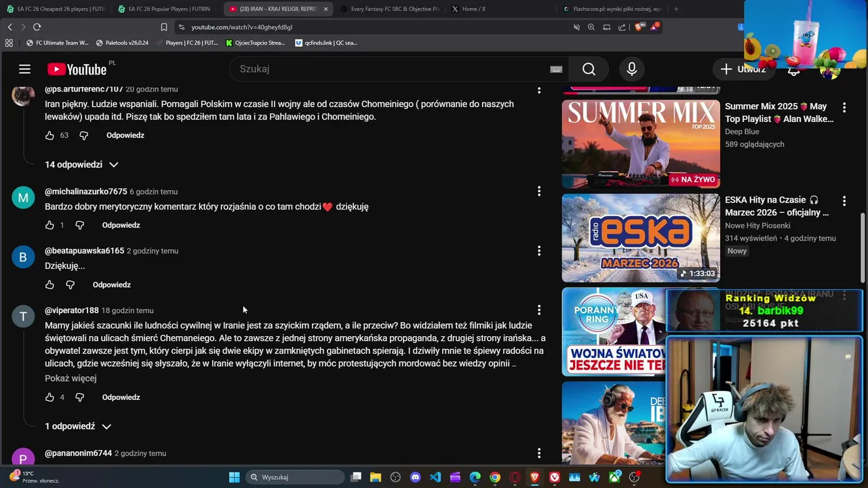Click the page vertical scrollbar
This screenshot has height=488, width=868.
coord(863,247)
